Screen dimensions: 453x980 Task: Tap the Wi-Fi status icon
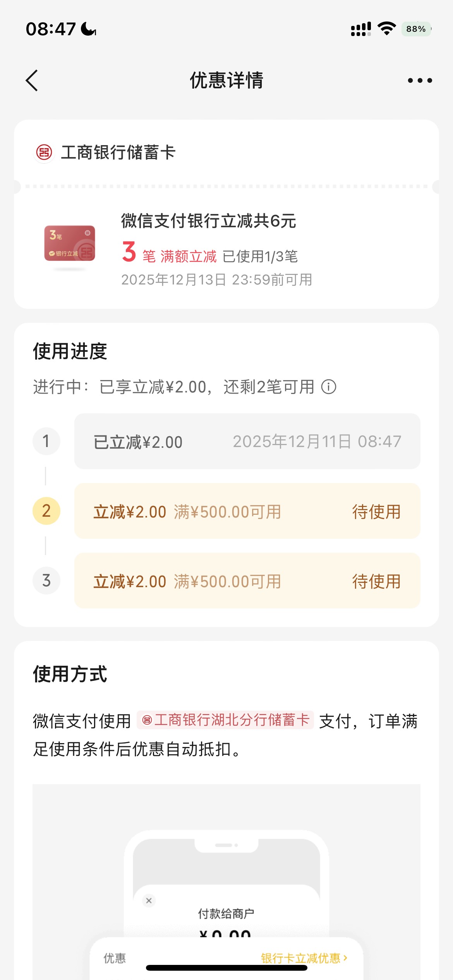coord(386,29)
